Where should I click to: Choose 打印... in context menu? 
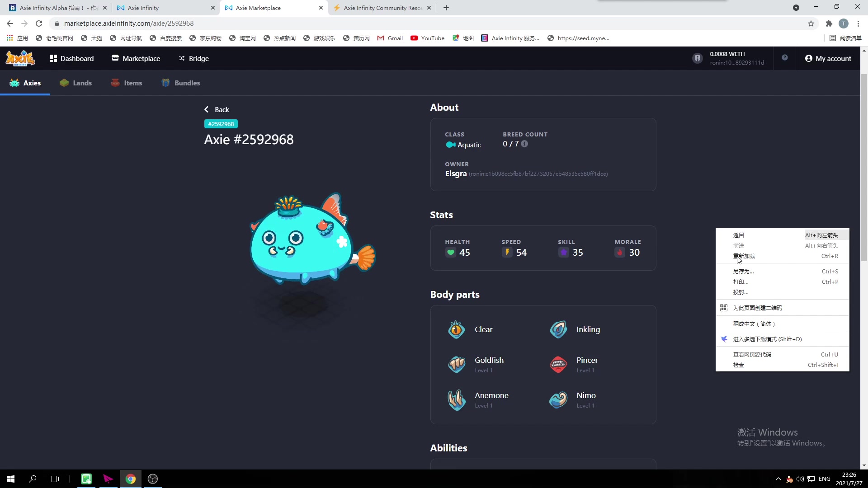click(782, 282)
